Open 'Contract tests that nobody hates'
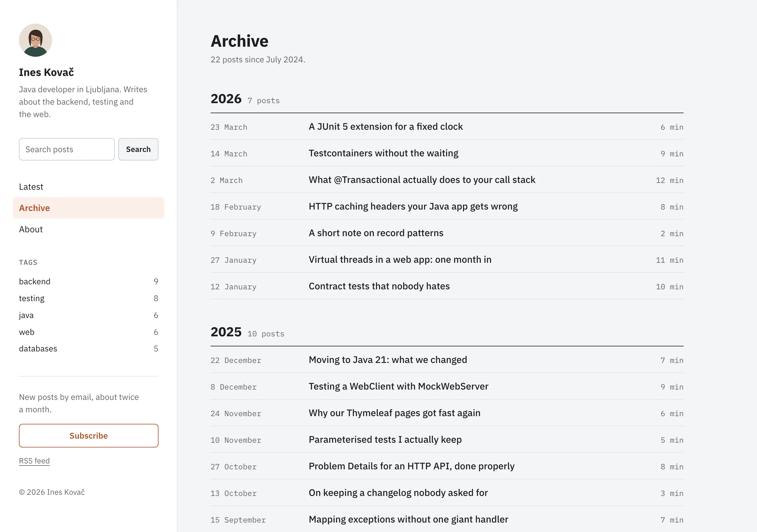The height and width of the screenshot is (532, 757). (x=379, y=286)
